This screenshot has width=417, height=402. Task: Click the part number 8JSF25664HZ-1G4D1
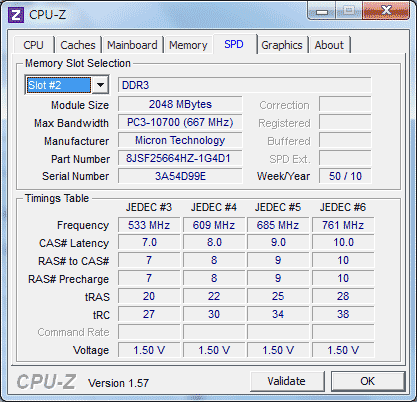click(x=180, y=158)
